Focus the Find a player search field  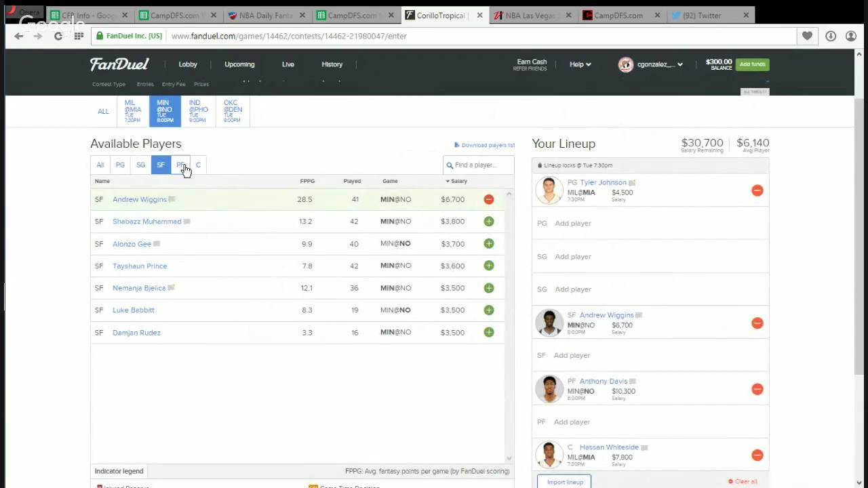pos(478,165)
